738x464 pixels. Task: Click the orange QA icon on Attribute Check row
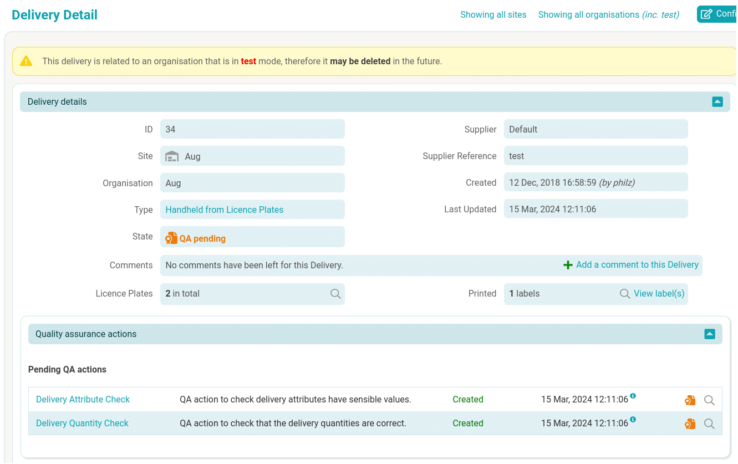[x=690, y=400]
